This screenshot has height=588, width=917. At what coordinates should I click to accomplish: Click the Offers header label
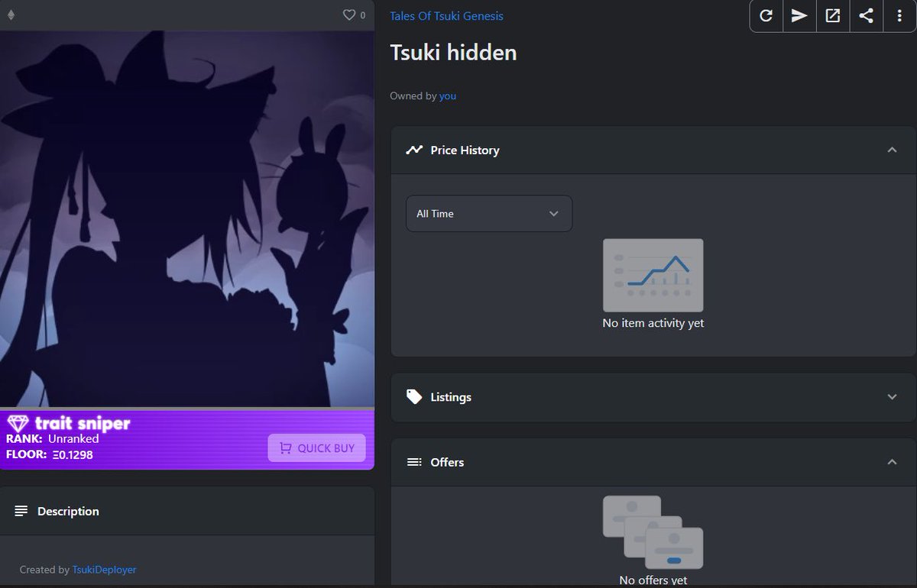pos(447,462)
